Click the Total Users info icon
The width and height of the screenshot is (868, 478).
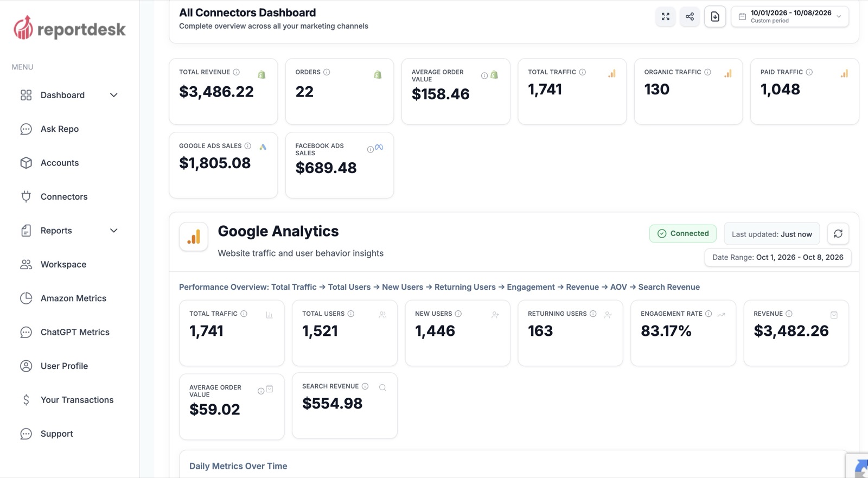(x=351, y=314)
